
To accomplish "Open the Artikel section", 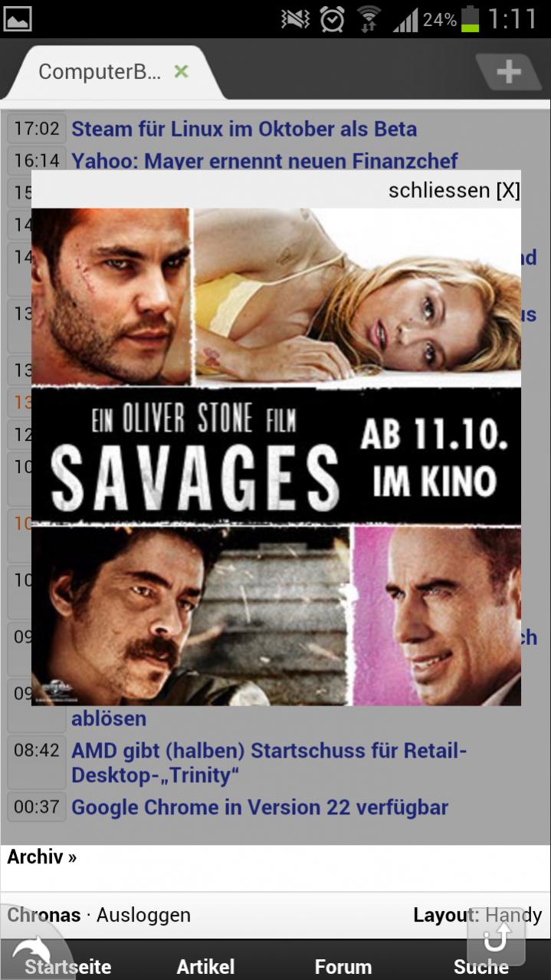I will click(x=205, y=966).
